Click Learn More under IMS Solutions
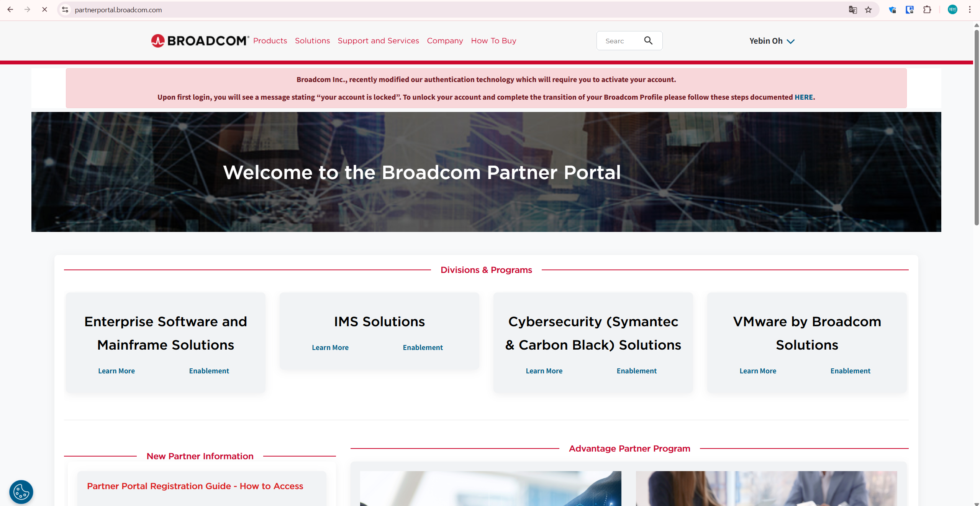 [330, 347]
